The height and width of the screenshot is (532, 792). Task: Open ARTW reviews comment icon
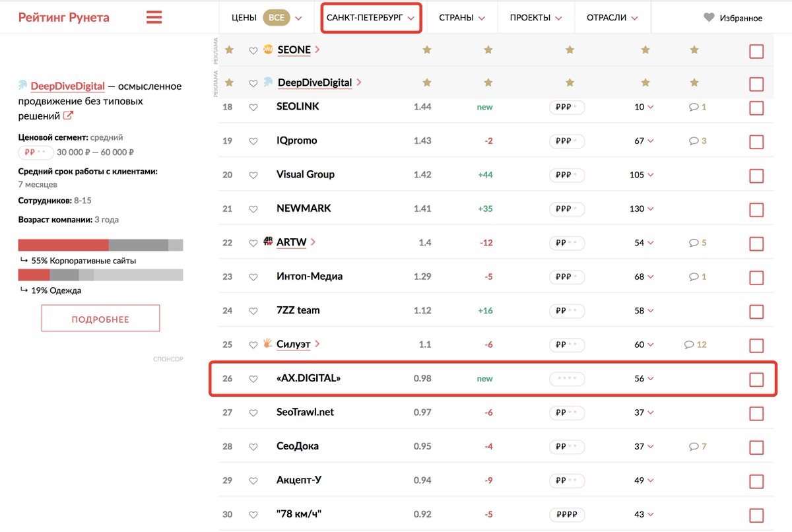tap(694, 243)
